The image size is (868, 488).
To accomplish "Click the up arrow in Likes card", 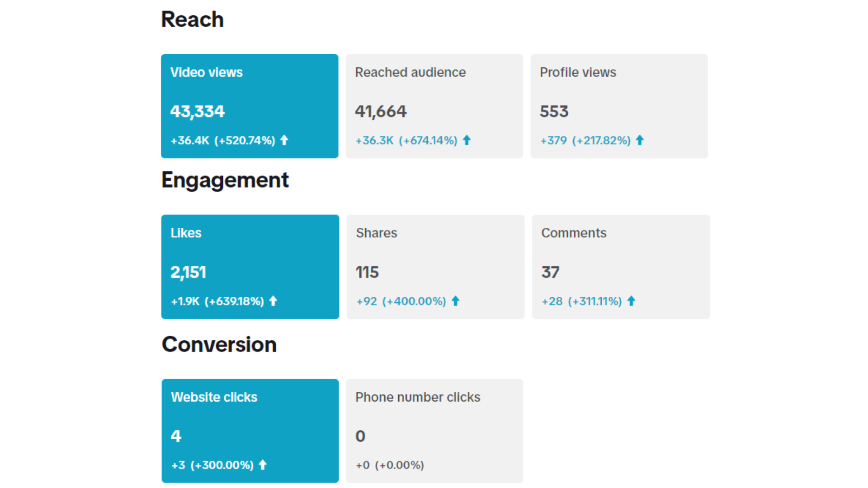I will [x=273, y=301].
